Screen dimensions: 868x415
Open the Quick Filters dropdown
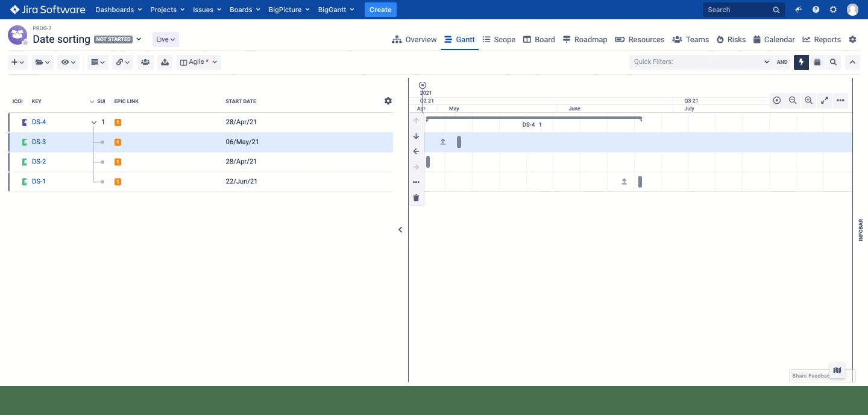(x=701, y=62)
